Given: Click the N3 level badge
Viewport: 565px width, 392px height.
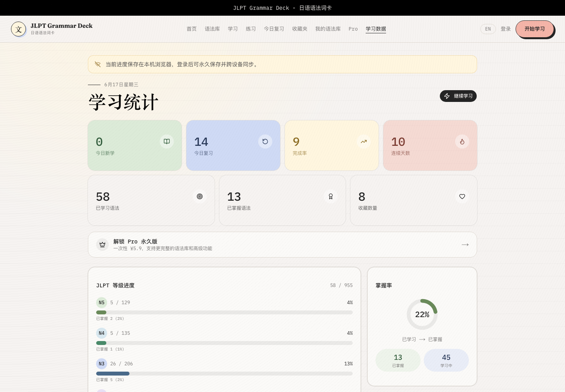Looking at the screenshot, I should pyautogui.click(x=102, y=364).
